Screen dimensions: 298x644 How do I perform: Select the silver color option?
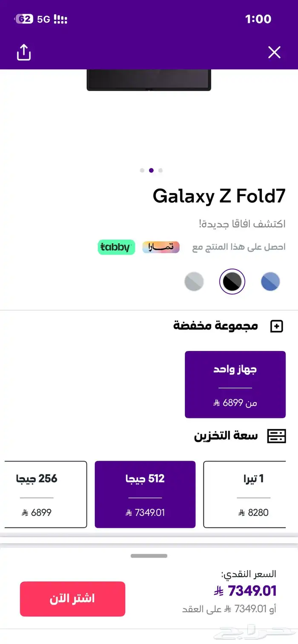click(194, 281)
